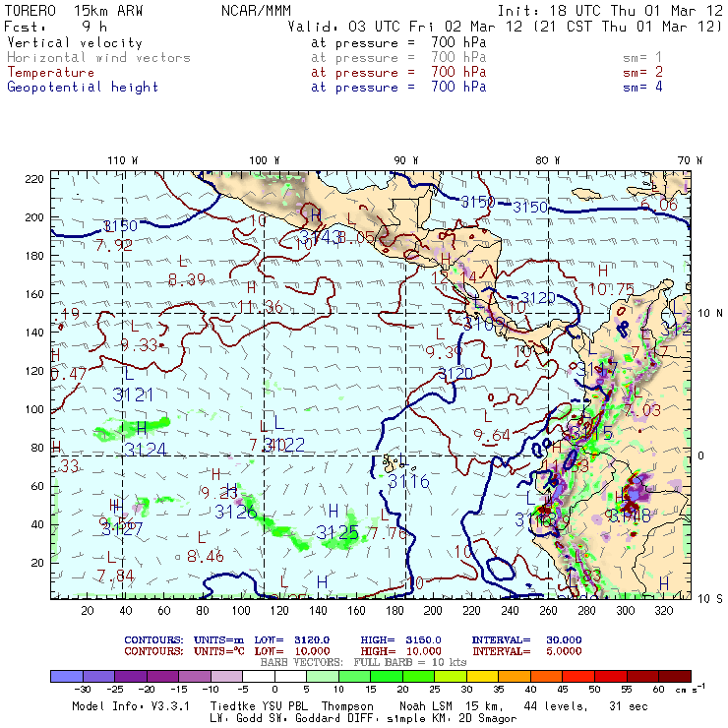Select the "Model Info: V3.3.1" text
This screenshot has width=728, height=728.
[131, 706]
